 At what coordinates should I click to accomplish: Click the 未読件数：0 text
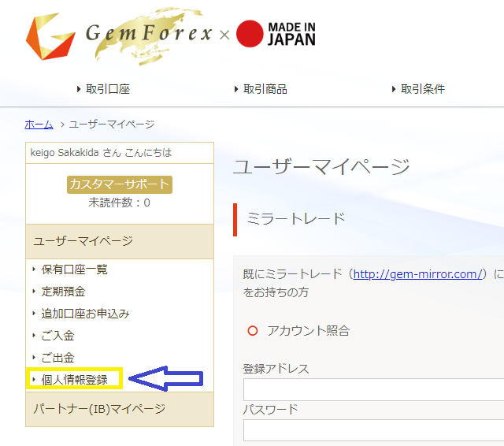coord(119,203)
